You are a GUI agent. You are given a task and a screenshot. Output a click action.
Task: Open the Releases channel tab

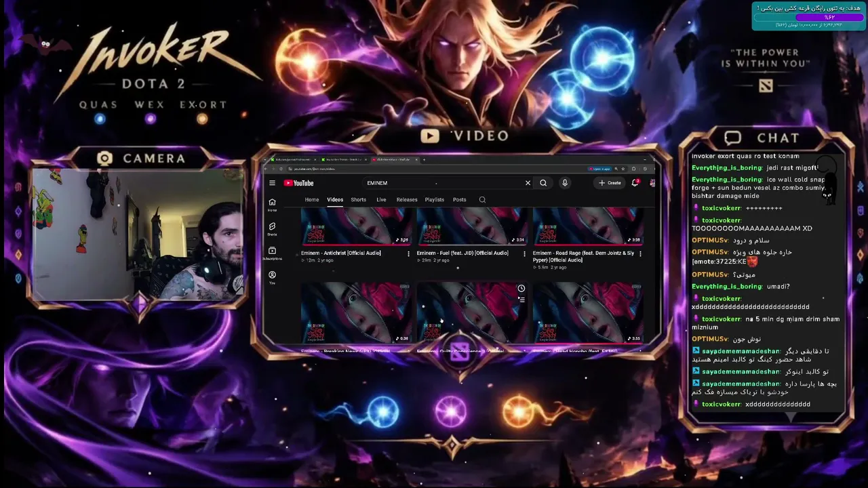(407, 200)
